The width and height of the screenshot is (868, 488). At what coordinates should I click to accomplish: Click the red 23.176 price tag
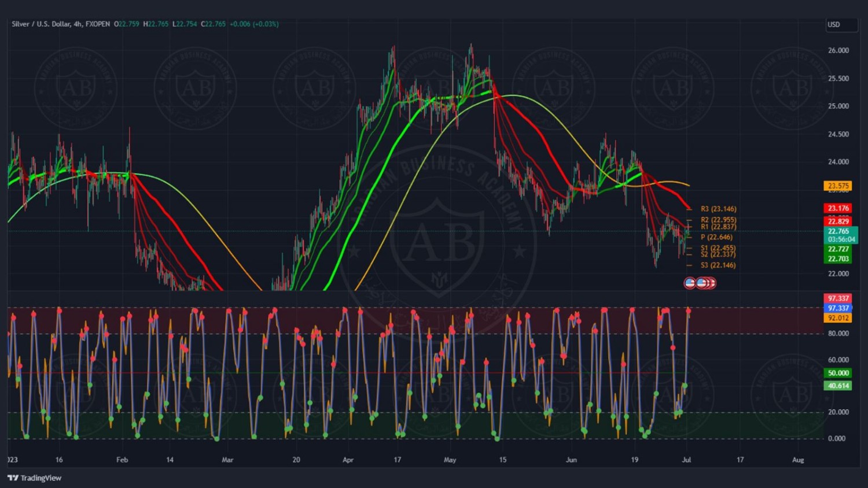(x=838, y=209)
